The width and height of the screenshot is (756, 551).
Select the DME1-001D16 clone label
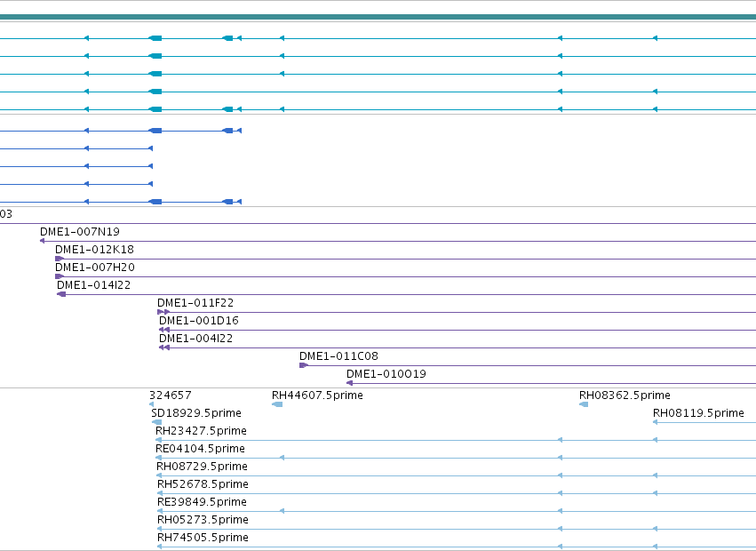(199, 321)
